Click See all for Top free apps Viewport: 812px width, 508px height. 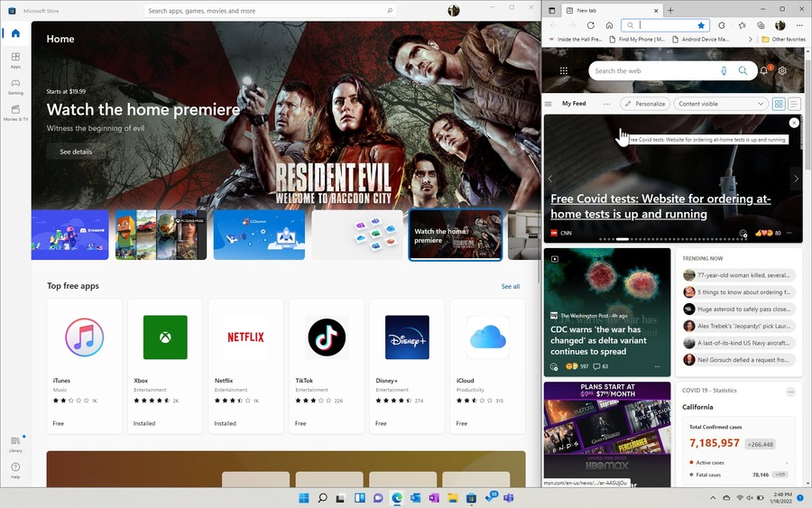point(510,286)
